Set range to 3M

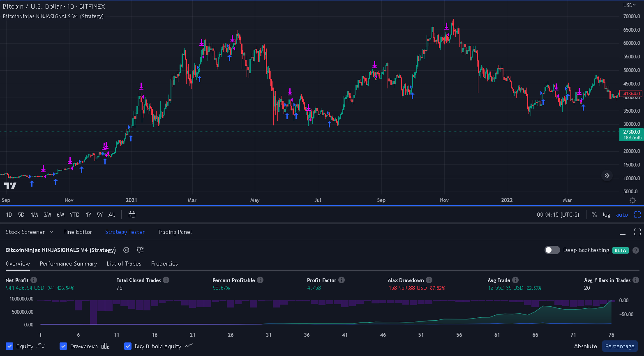pos(47,215)
